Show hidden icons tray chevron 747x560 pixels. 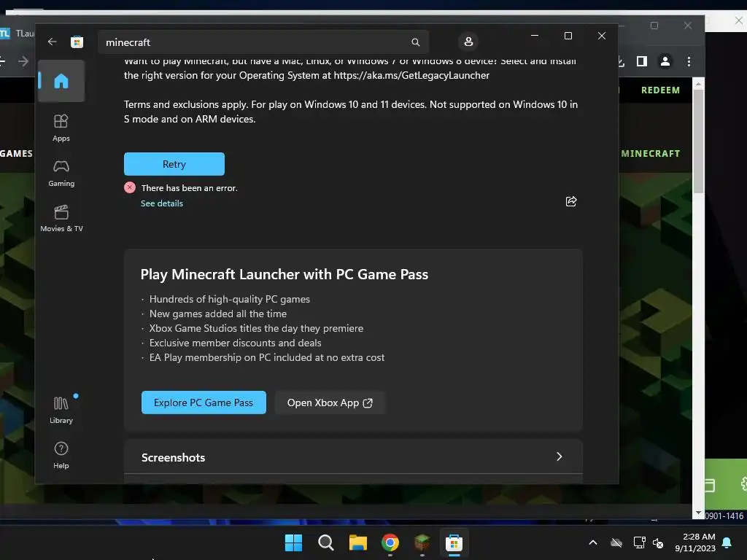coord(593,542)
